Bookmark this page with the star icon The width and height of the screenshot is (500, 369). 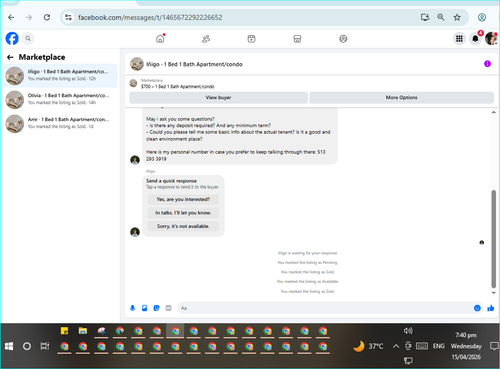(x=457, y=17)
